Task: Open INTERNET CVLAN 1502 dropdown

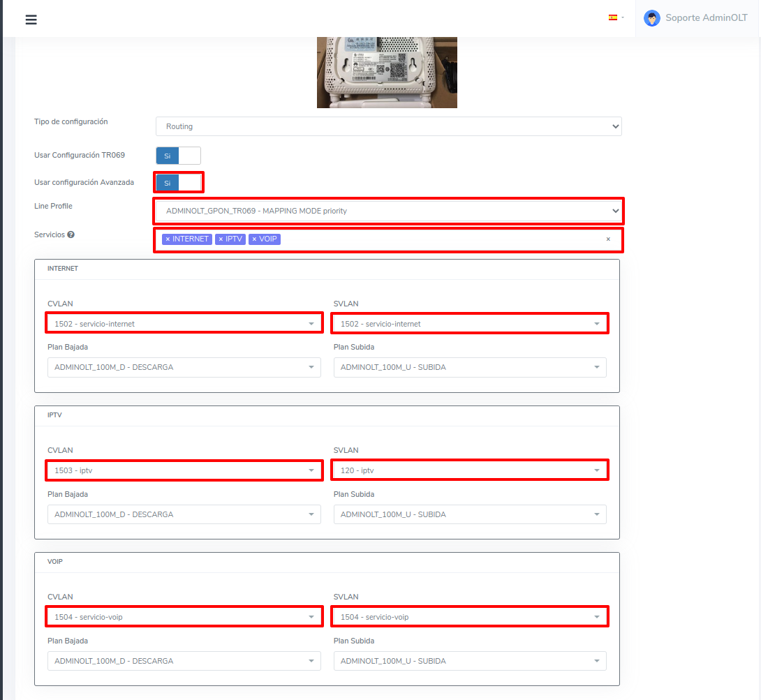Action: coord(184,324)
